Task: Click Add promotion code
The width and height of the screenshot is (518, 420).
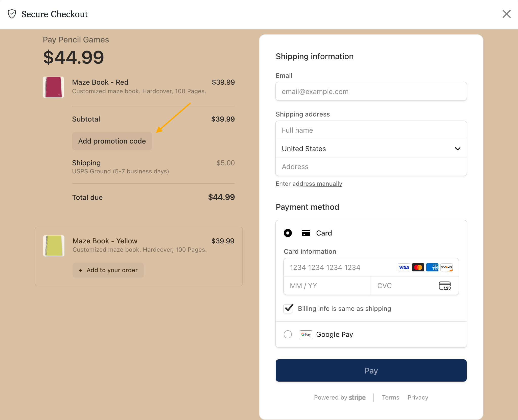Action: click(x=112, y=141)
